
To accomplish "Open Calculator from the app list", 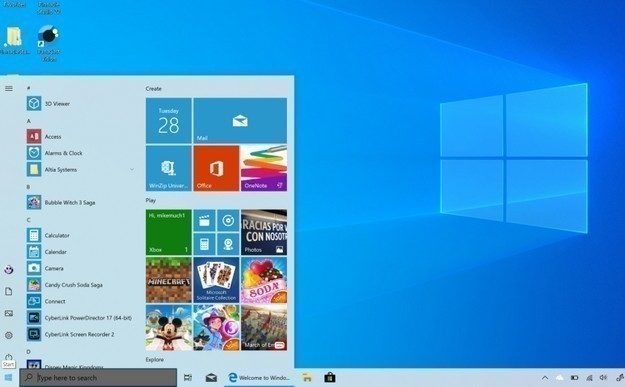I will point(80,236).
